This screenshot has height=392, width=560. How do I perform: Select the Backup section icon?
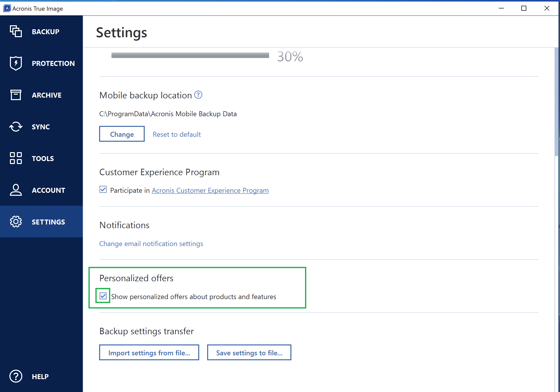[15, 31]
